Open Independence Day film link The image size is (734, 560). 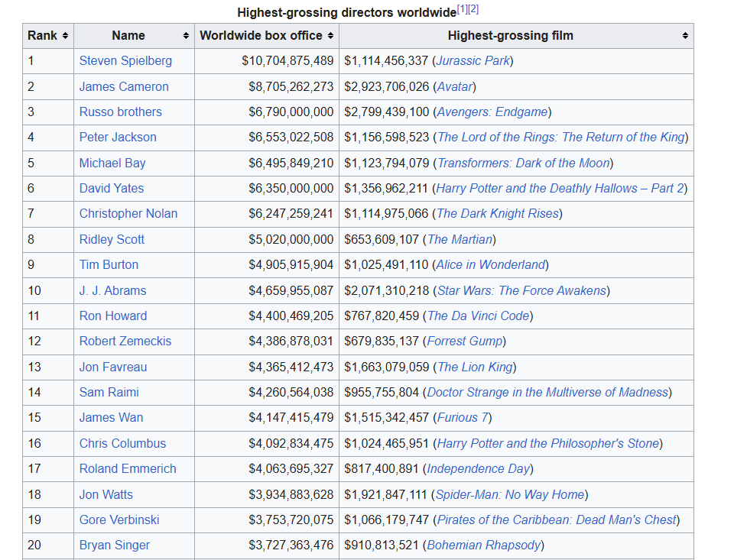click(479, 469)
